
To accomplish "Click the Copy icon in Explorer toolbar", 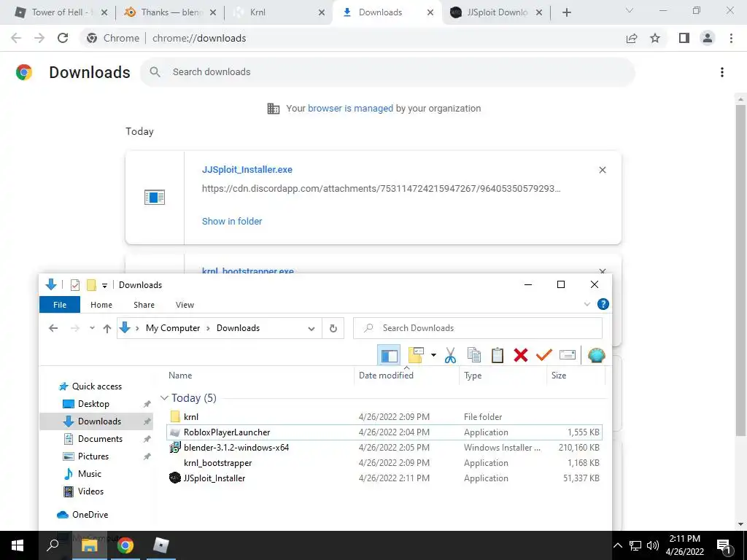I will (473, 355).
